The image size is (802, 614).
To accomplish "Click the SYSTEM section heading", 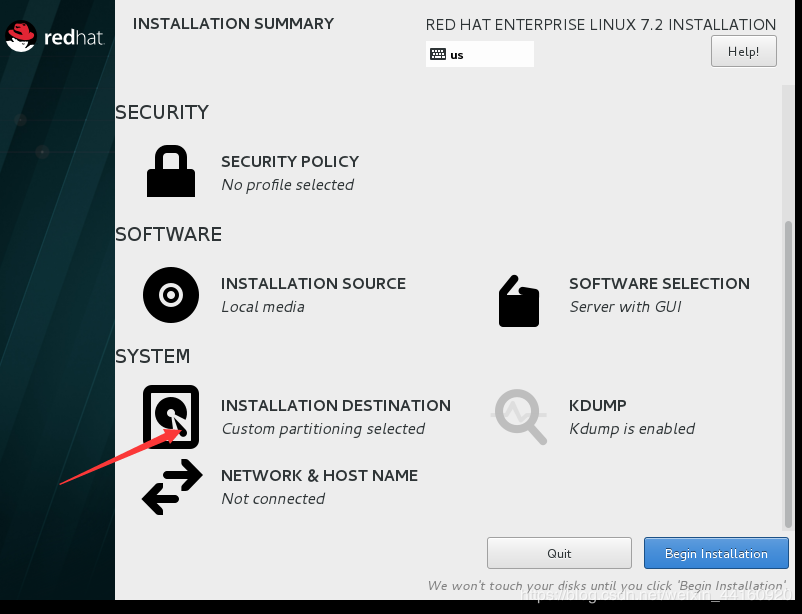I will [x=152, y=356].
